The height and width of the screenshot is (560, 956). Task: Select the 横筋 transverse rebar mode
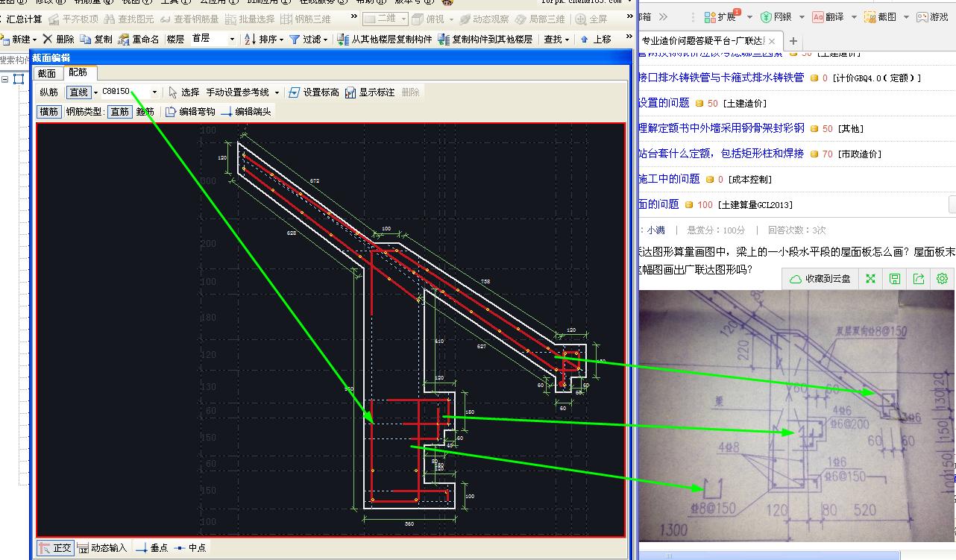(x=49, y=111)
